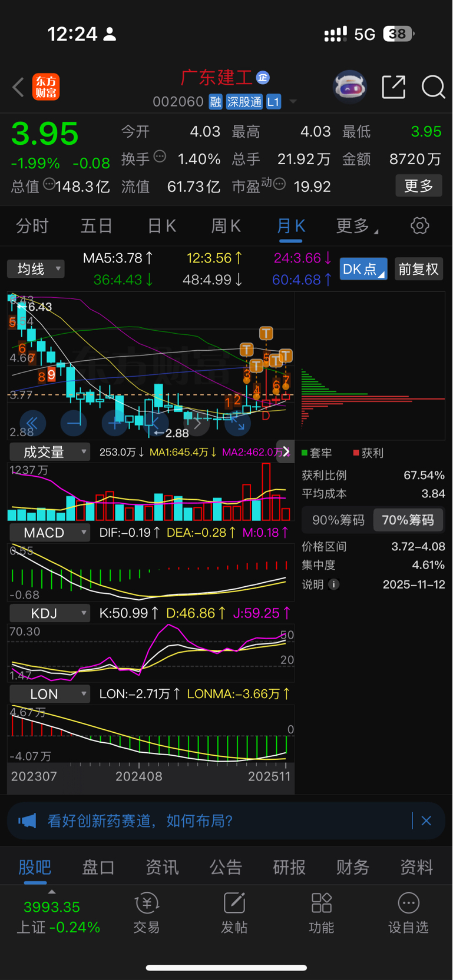Open the 资料 tab
This screenshot has width=453, height=980.
click(x=416, y=867)
